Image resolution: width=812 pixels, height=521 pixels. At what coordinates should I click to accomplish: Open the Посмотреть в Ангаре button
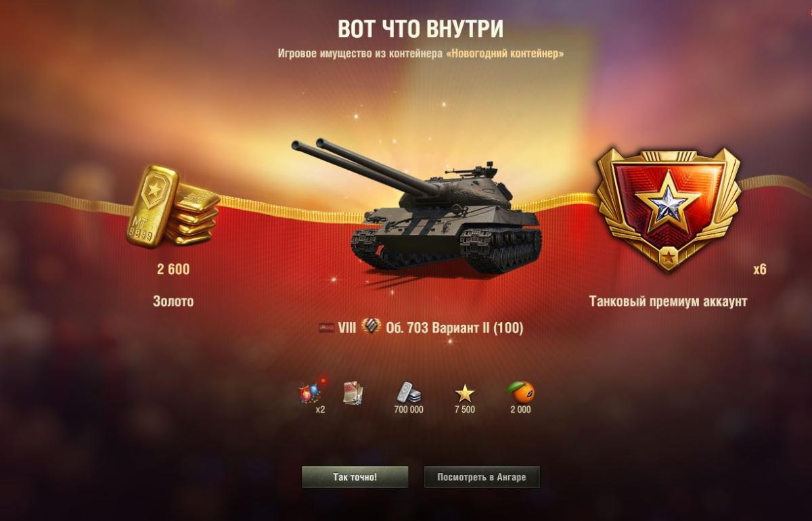tap(481, 477)
